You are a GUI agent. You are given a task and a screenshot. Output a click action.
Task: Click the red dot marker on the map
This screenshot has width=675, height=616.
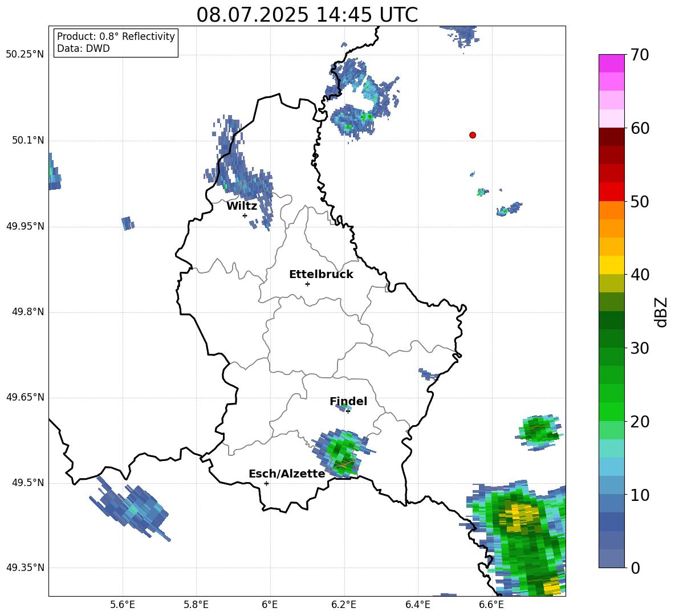point(473,135)
